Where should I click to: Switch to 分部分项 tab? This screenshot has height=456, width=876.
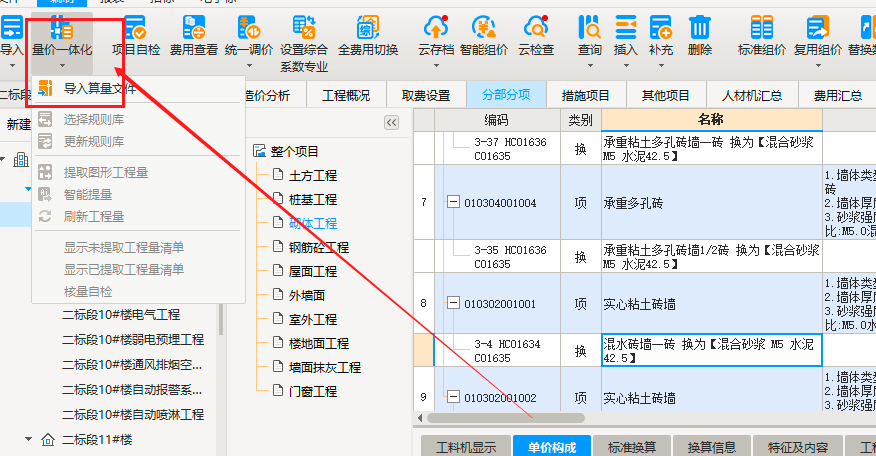click(x=506, y=94)
